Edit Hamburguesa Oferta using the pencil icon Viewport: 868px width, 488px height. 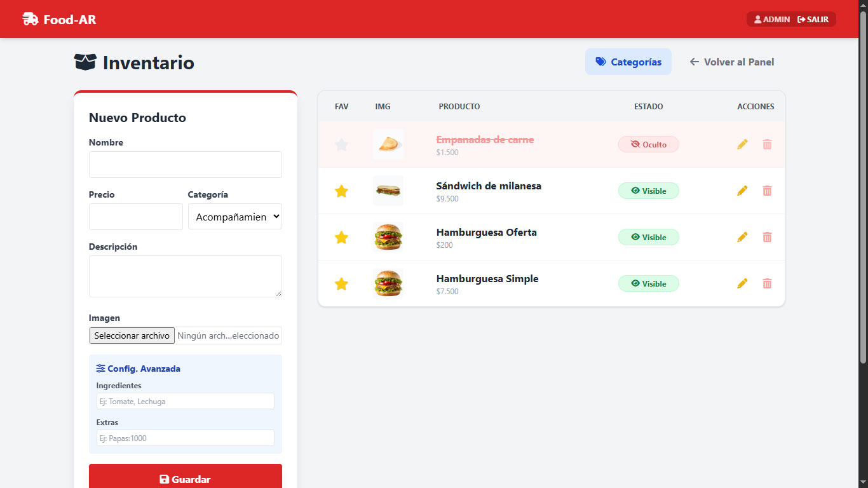(742, 237)
